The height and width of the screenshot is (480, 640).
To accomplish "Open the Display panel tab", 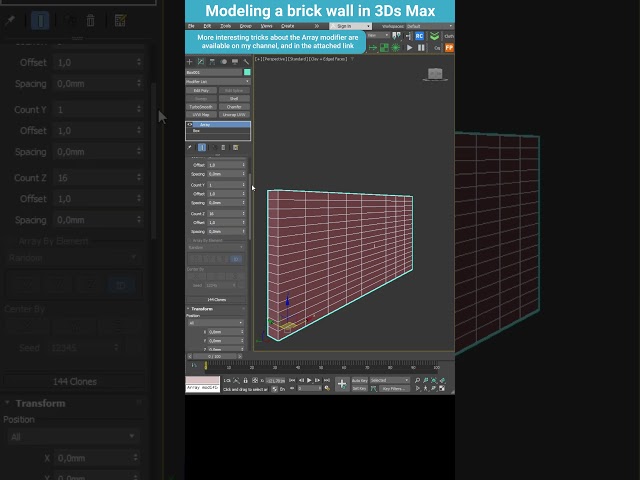I will [x=235, y=62].
